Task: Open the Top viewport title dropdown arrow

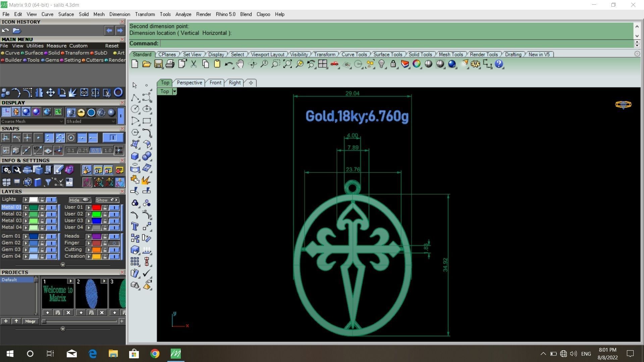Action: pos(174,92)
